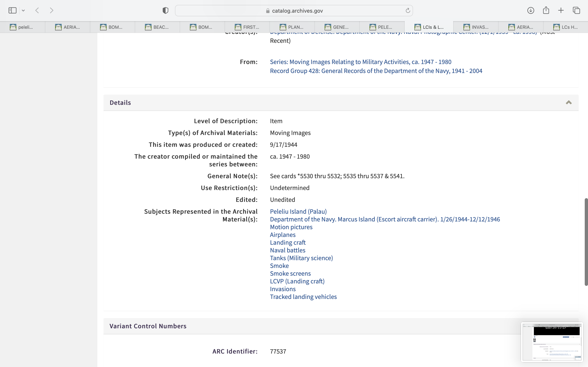The width and height of the screenshot is (588, 367).
Task: Show the tab overview icon
Action: pyautogui.click(x=576, y=10)
